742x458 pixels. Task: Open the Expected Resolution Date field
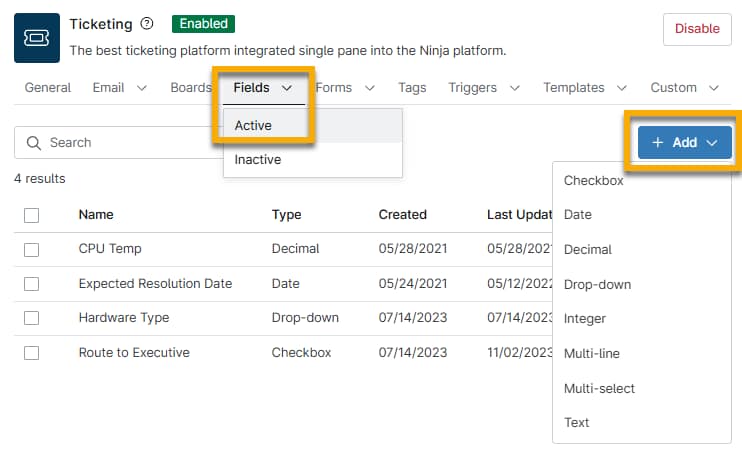[155, 284]
